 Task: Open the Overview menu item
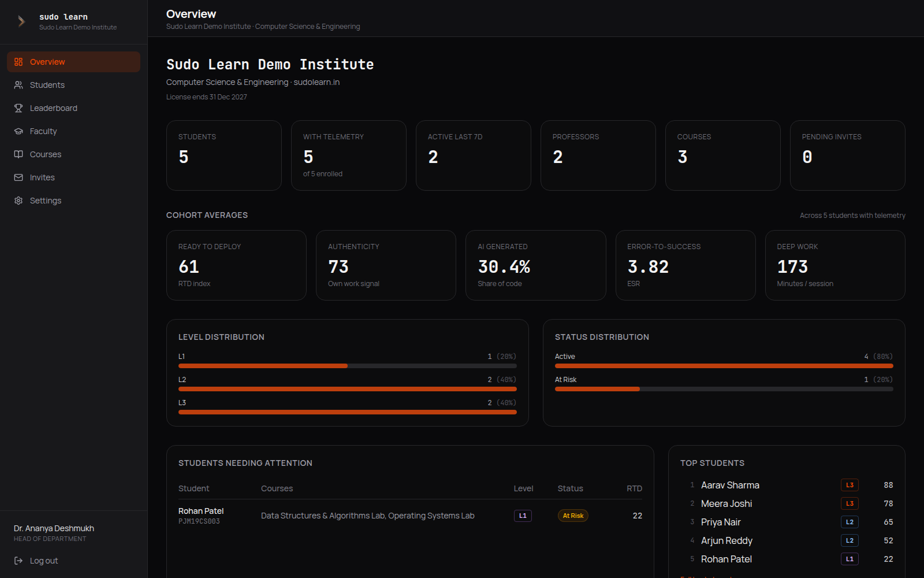(73, 62)
